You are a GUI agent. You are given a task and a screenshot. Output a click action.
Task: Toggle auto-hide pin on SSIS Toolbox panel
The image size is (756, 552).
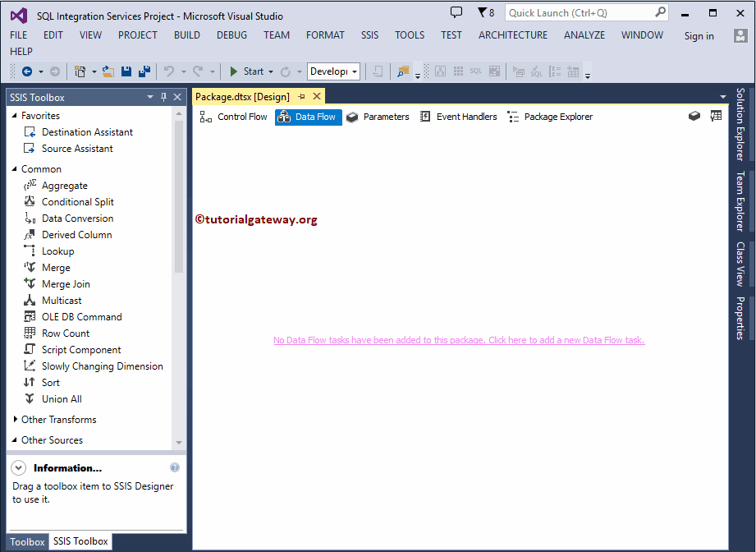pos(163,97)
